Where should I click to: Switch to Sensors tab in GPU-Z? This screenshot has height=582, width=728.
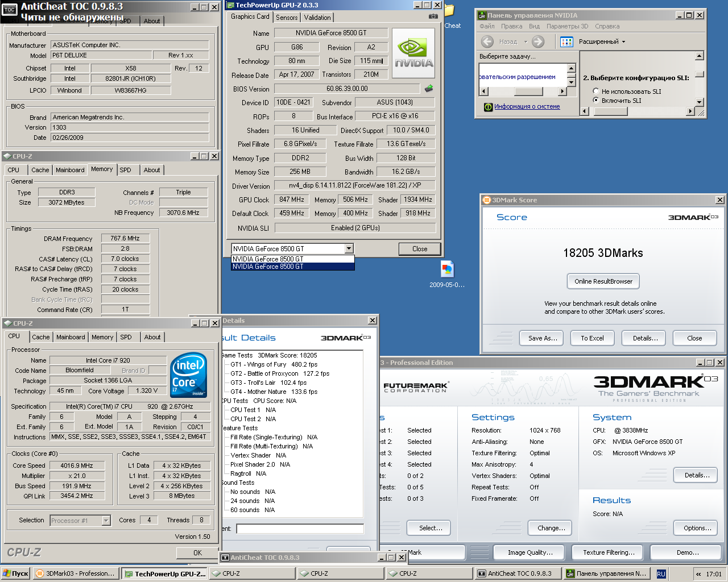coord(287,17)
